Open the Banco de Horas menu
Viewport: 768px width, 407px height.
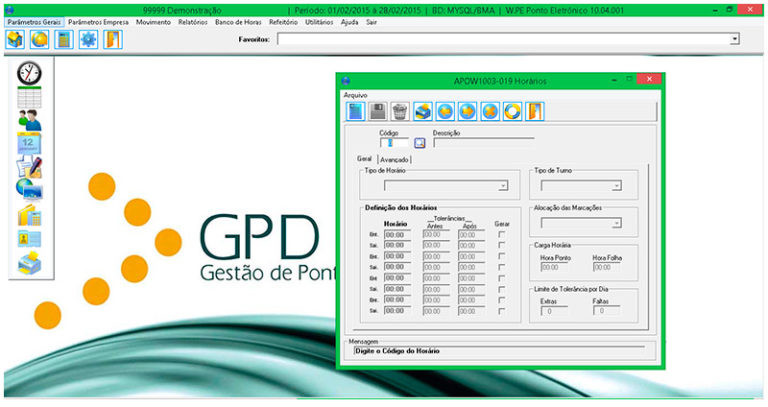coord(239,21)
